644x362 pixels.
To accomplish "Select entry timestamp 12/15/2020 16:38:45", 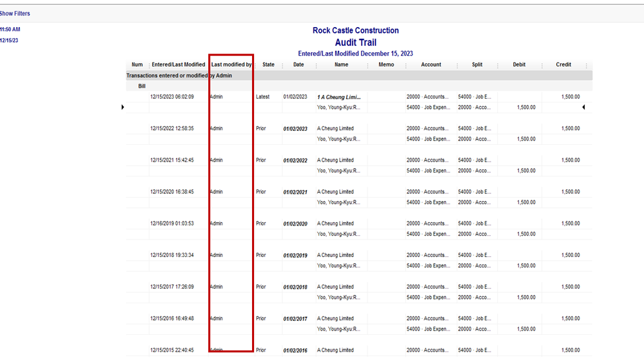I will click(x=172, y=192).
